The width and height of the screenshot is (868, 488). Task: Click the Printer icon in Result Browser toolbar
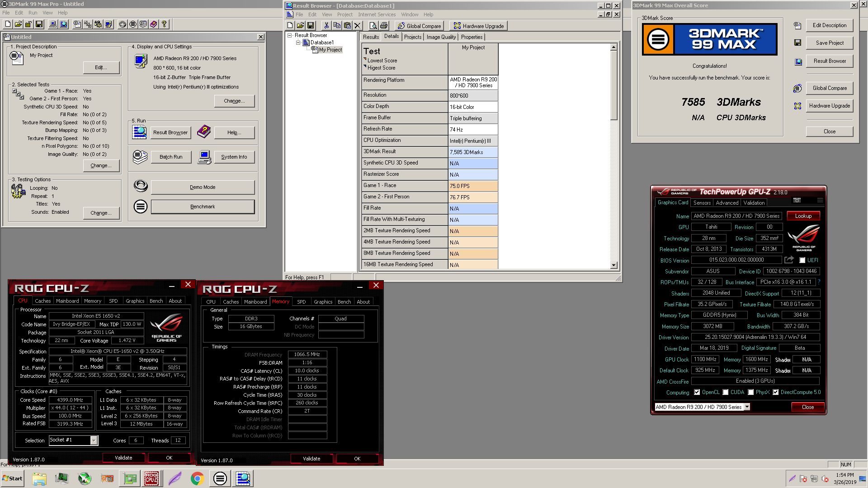384,26
